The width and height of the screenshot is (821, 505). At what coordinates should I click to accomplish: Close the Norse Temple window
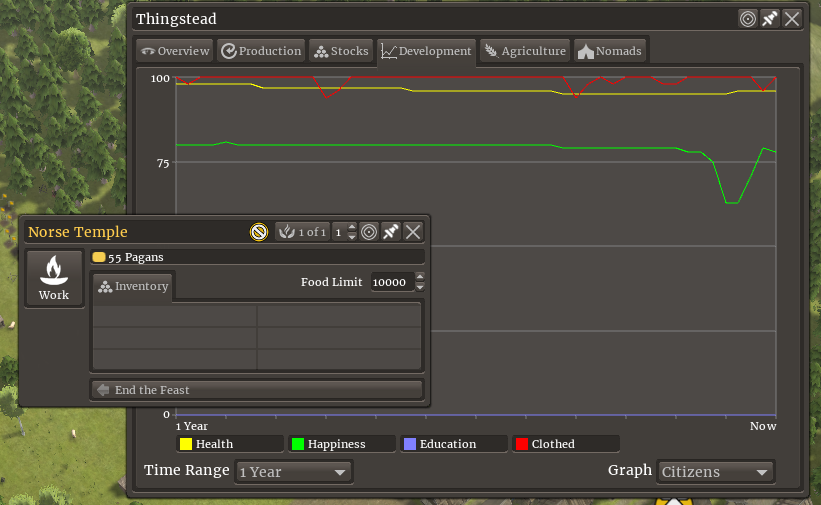click(x=413, y=232)
